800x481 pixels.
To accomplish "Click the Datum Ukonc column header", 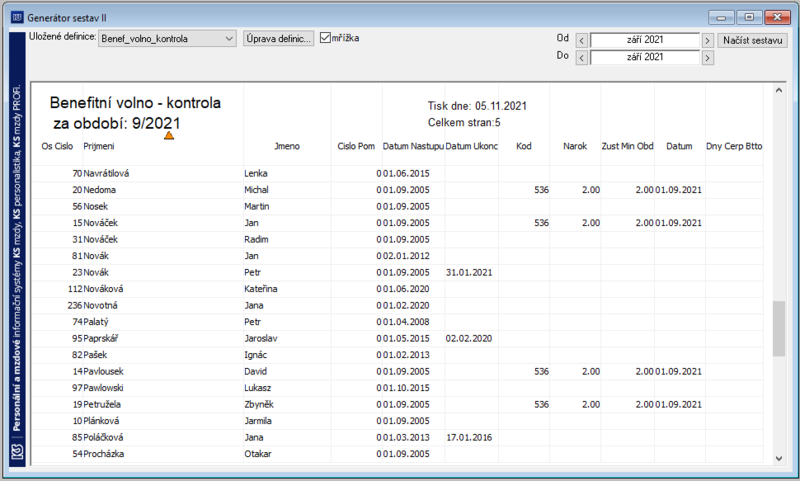I will pos(471,146).
